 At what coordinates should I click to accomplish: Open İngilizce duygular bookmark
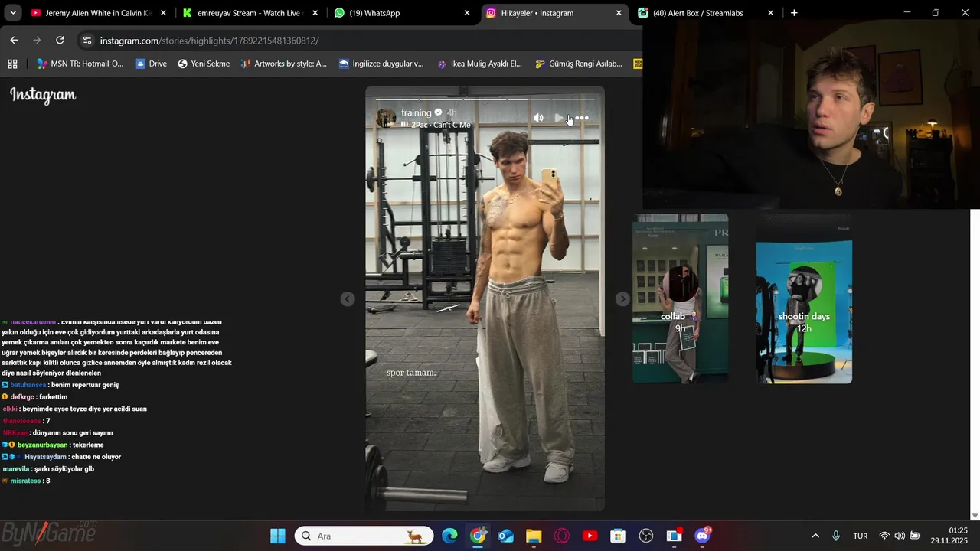click(x=381, y=64)
